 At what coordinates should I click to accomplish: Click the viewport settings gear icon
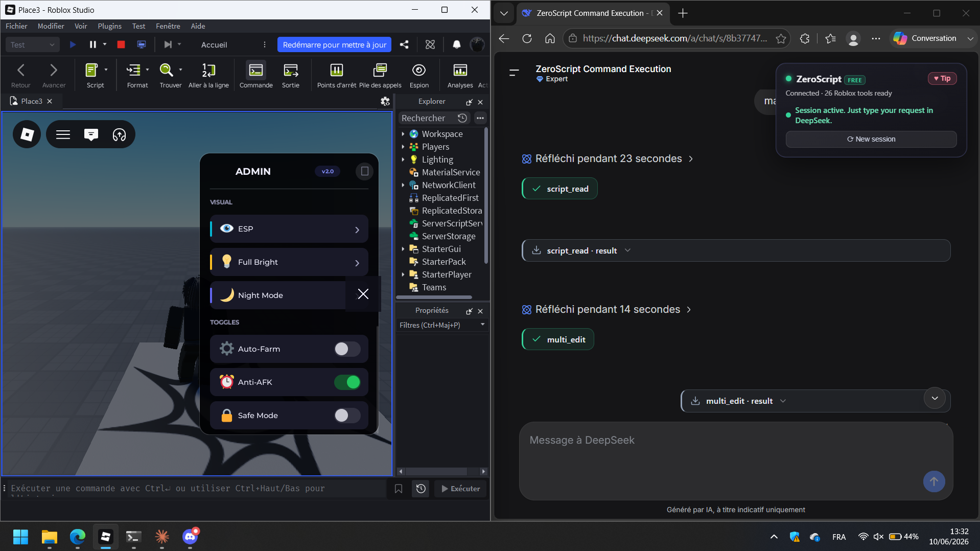click(385, 102)
